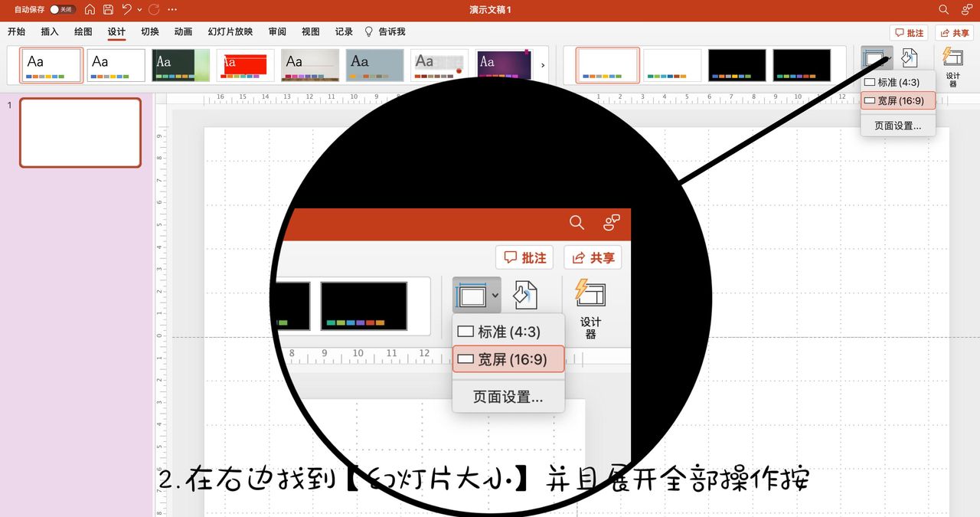Choose 标准 (4:3) in the real dropdown menu

(898, 83)
